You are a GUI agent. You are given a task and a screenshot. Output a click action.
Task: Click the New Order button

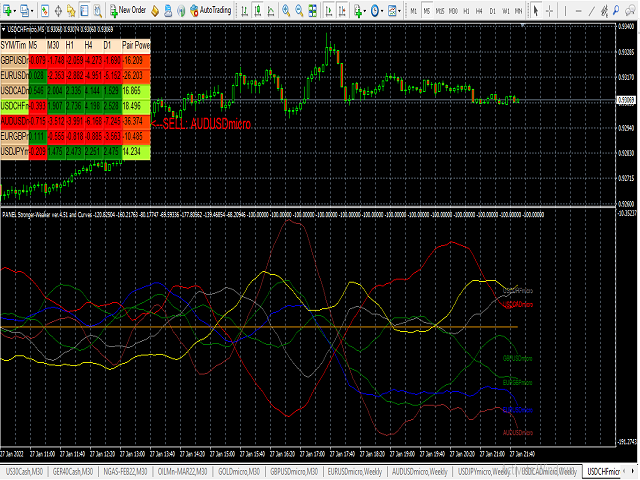click(x=127, y=11)
